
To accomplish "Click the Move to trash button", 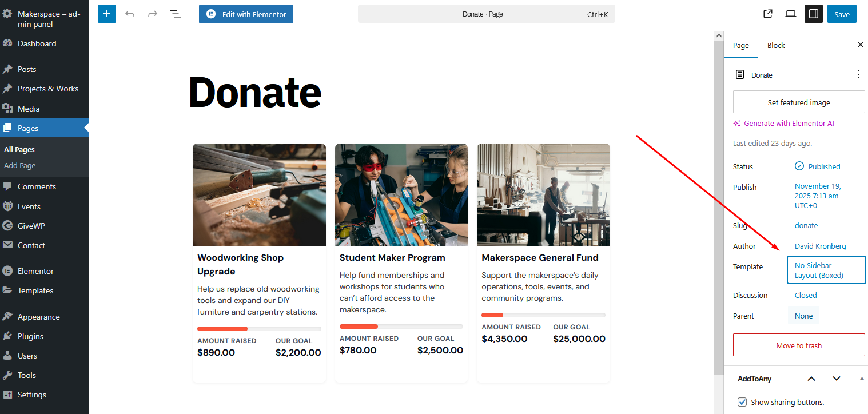I will 799,345.
